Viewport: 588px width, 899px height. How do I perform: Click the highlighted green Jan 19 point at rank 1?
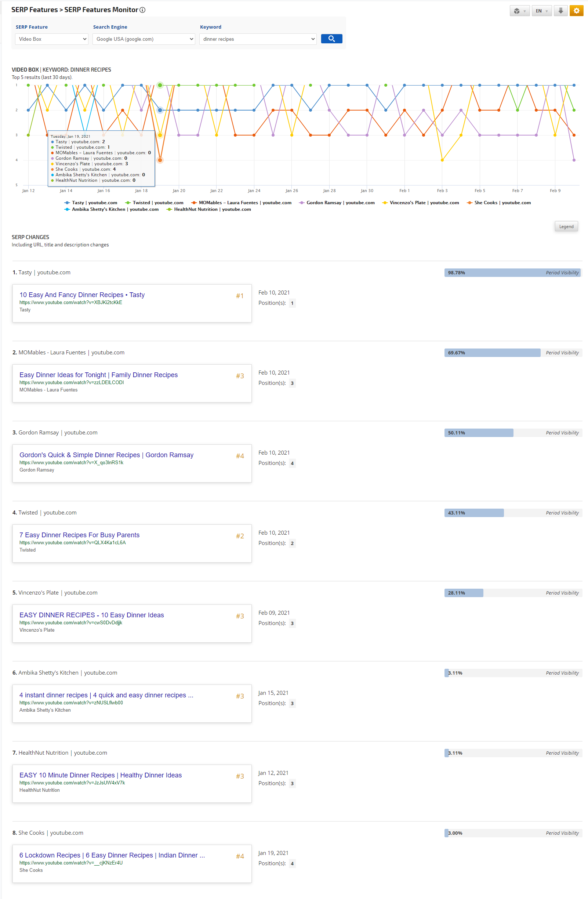[160, 85]
